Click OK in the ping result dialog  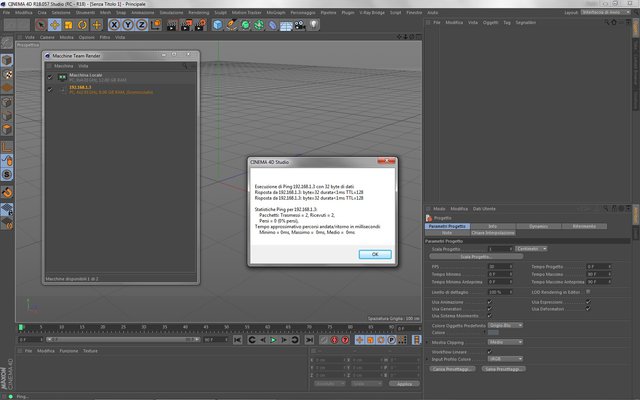click(x=375, y=254)
